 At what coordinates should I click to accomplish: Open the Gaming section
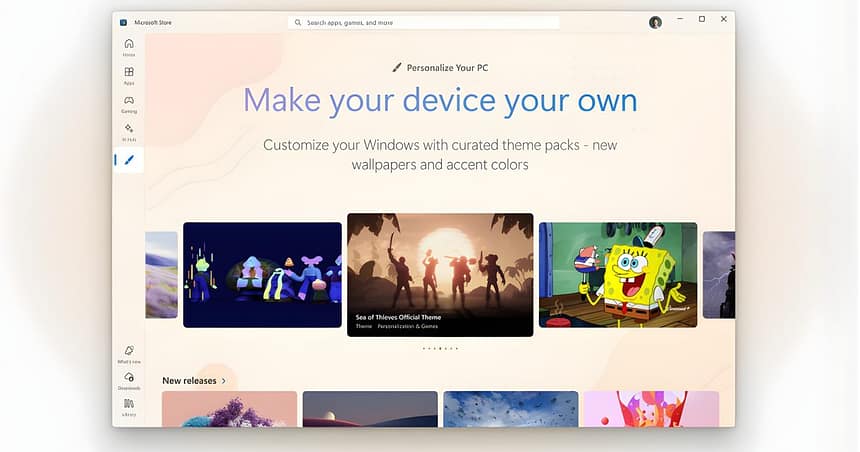(x=129, y=104)
